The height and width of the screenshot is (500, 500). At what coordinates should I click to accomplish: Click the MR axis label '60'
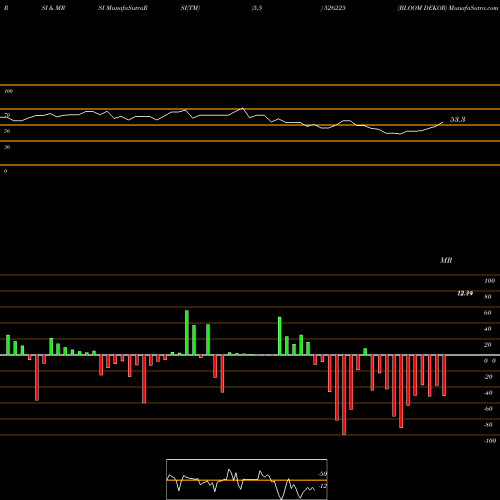coord(488,313)
